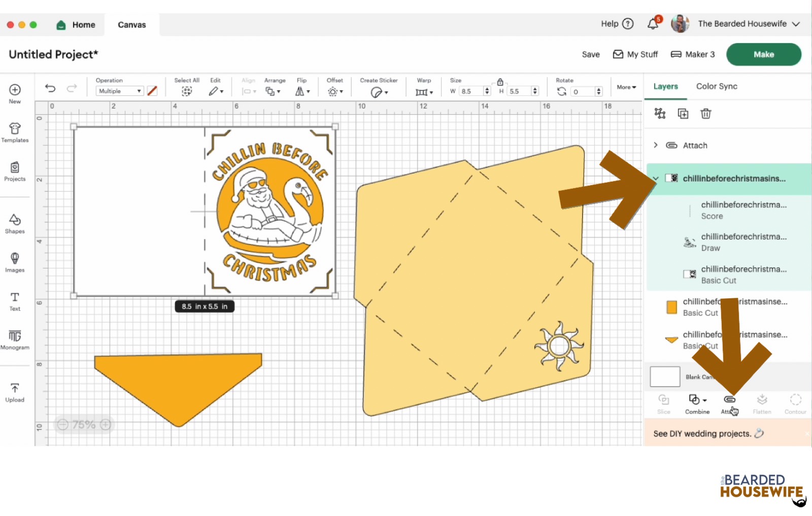Click the Width input field
The width and height of the screenshot is (812, 516).
(x=471, y=91)
